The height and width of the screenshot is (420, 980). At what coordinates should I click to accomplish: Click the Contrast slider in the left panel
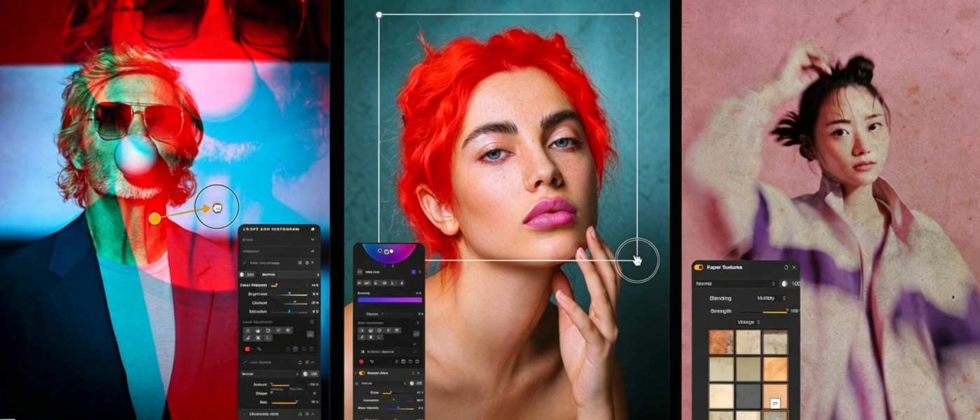pyautogui.click(x=289, y=303)
